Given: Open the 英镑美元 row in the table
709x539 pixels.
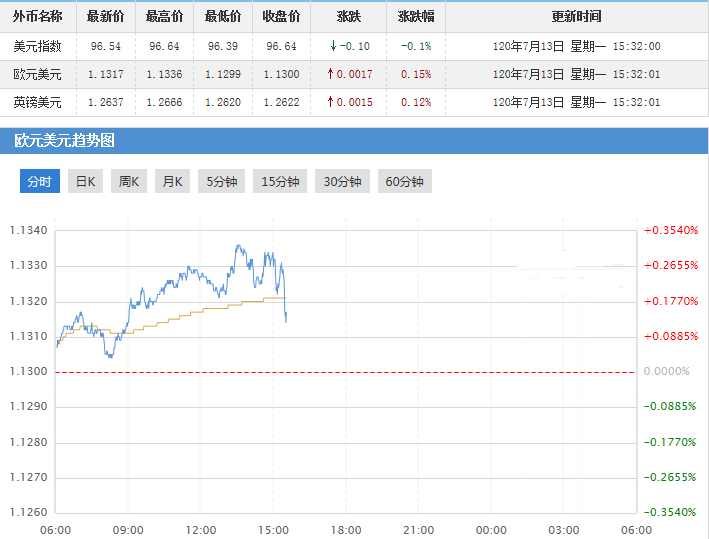Looking at the screenshot, I should point(37,102).
